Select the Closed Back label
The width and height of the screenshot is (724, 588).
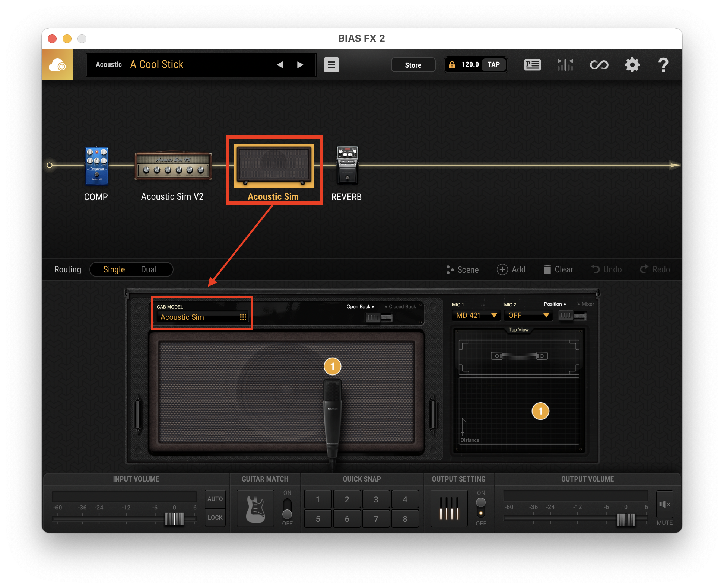402,307
